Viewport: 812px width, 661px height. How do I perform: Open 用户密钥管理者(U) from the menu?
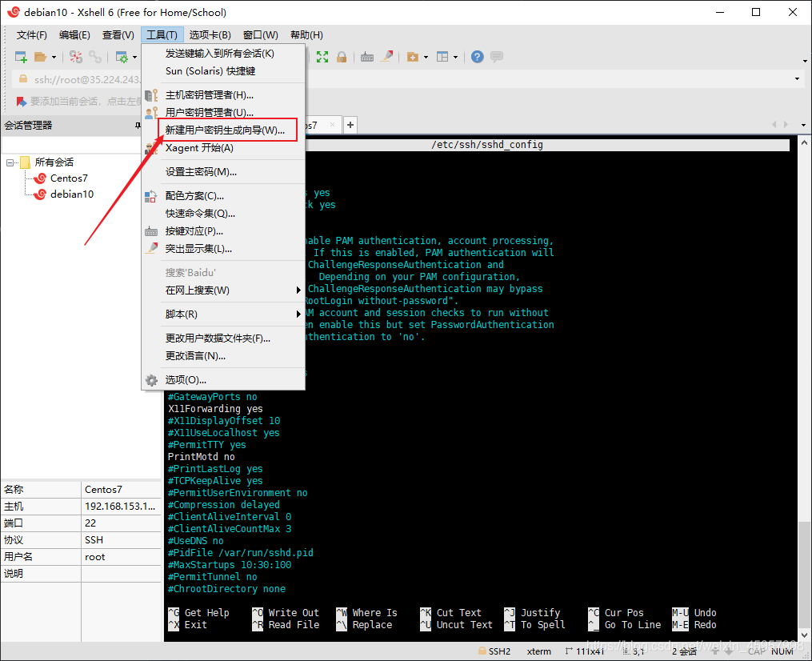click(x=223, y=112)
